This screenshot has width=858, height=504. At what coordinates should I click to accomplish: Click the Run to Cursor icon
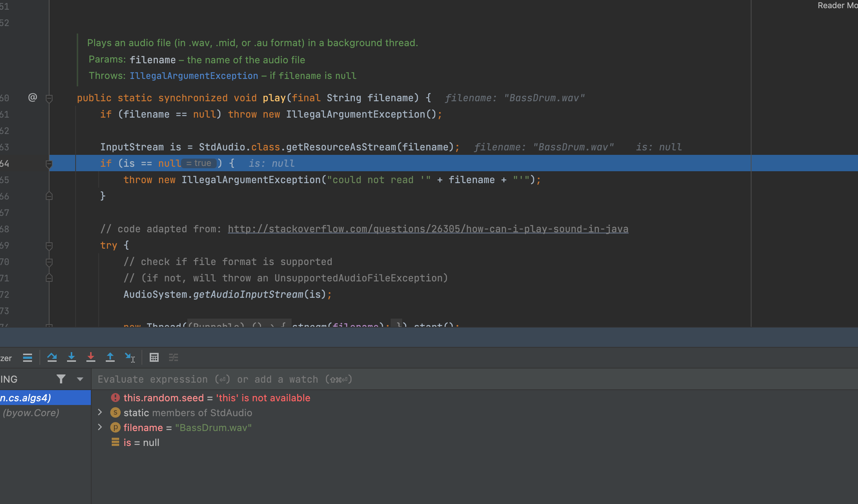(130, 358)
